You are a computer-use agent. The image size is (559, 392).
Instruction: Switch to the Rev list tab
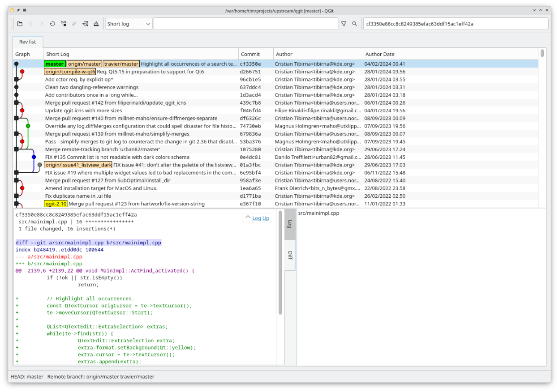27,42
